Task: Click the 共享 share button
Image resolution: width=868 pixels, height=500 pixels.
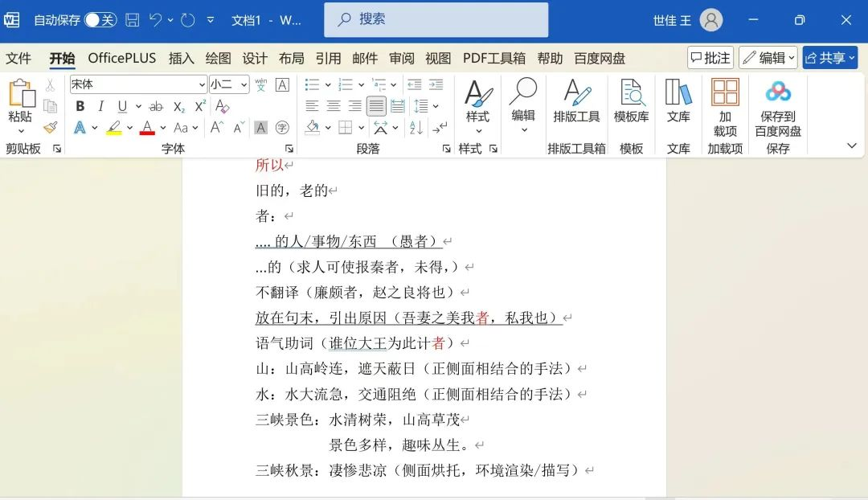Action: pos(829,58)
